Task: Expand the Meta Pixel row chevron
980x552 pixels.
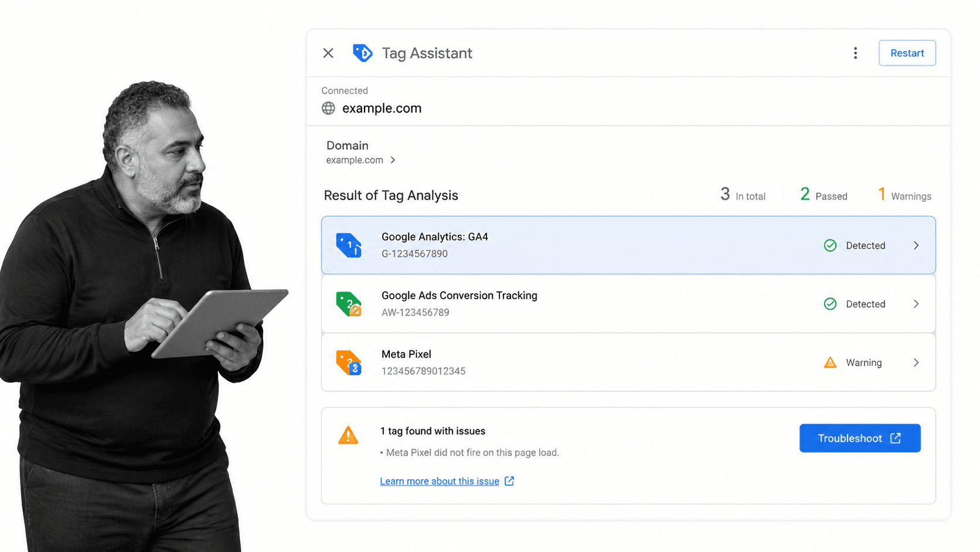Action: [x=916, y=363]
